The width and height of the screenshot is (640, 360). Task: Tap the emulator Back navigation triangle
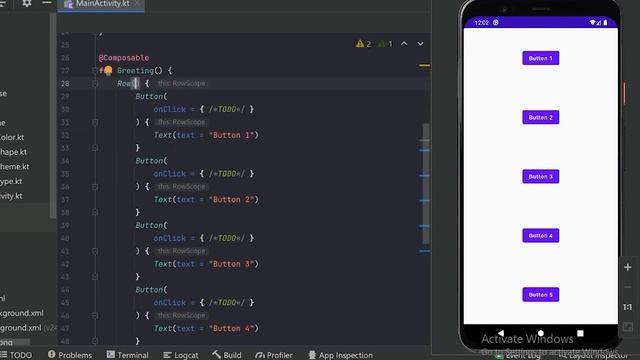click(501, 333)
